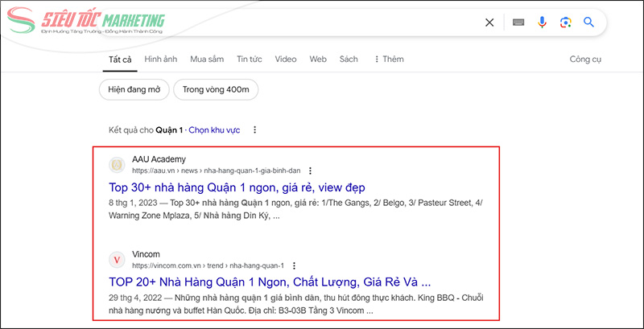The height and width of the screenshot is (329, 644).
Task: Open options menu for Vincom result
Action: coord(294,265)
